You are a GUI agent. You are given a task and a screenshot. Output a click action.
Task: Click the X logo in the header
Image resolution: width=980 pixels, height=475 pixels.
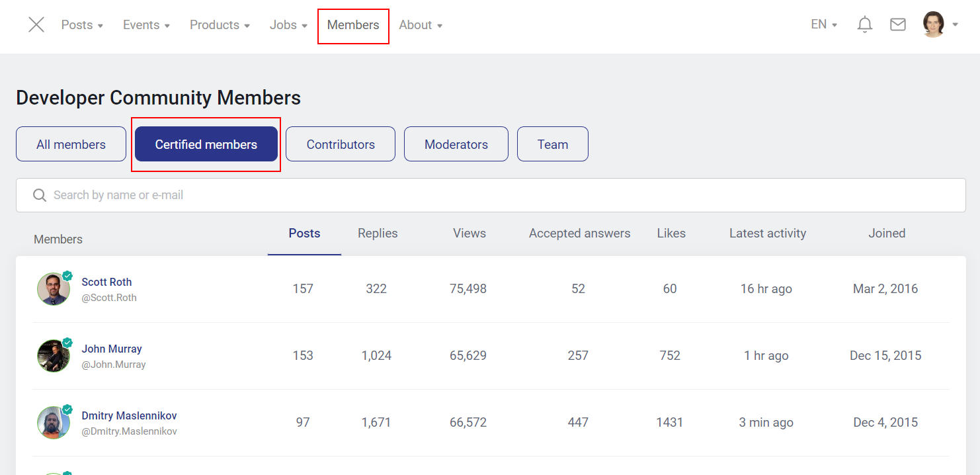[36, 25]
